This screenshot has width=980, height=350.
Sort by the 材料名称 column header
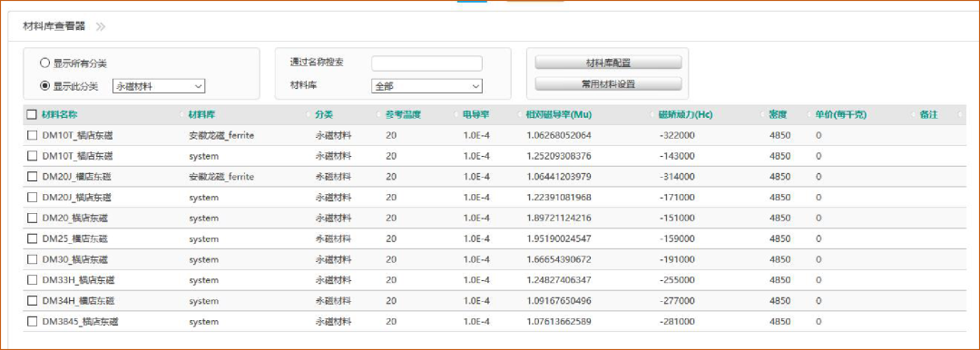59,115
